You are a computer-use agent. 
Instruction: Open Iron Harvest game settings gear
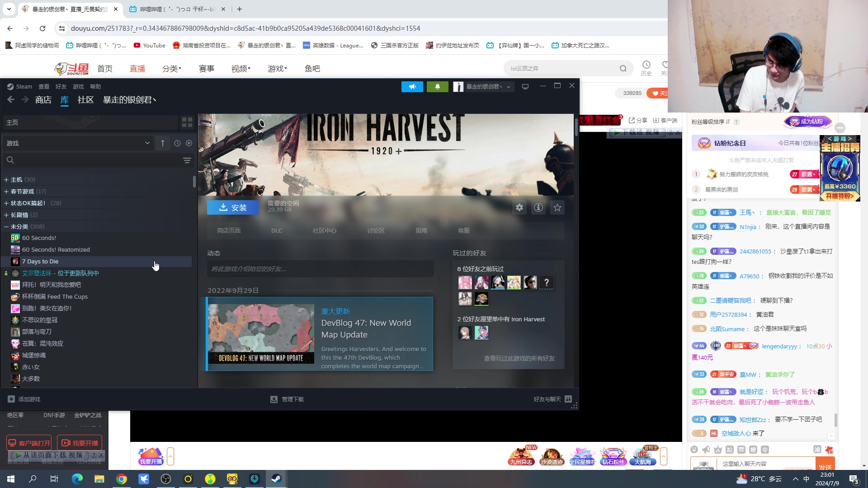[519, 207]
